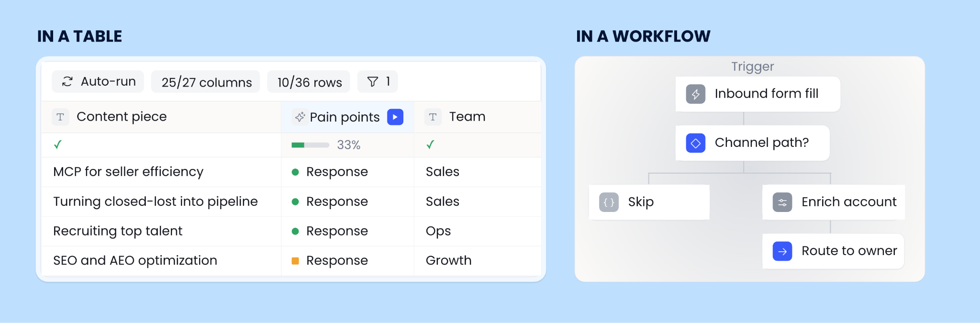Toggle the Auto-run refresh button
The height and width of the screenshot is (323, 980).
[98, 82]
